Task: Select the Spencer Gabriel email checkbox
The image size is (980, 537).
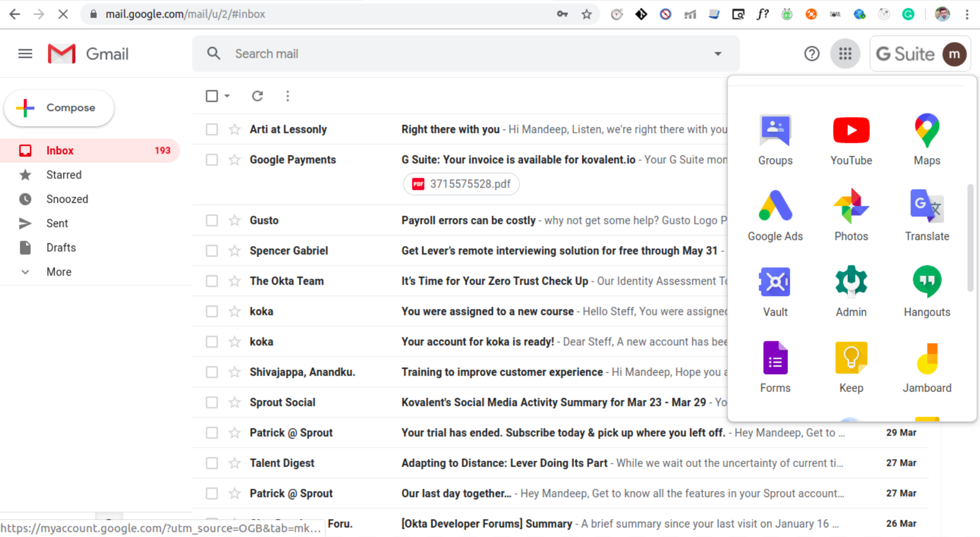Action: point(211,251)
